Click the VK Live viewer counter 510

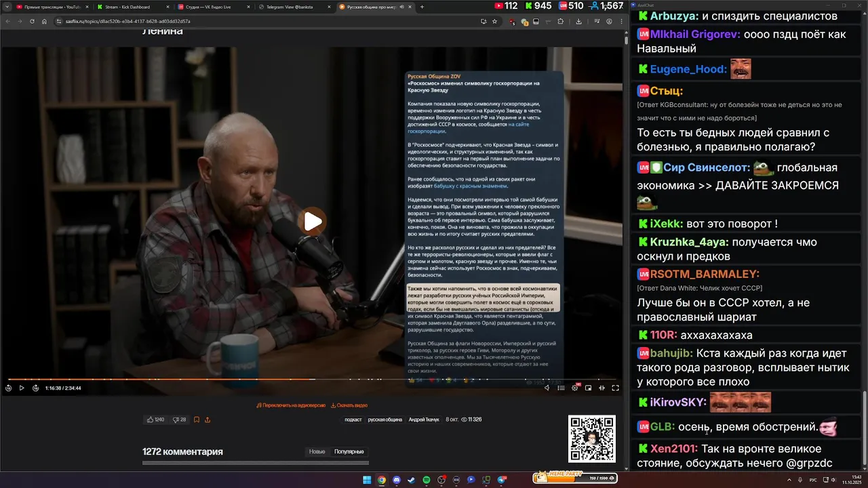coord(570,6)
